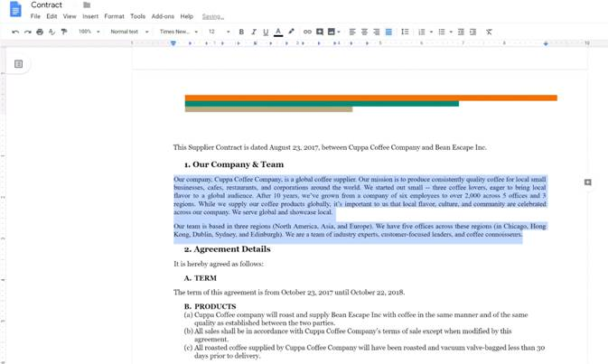
Task: Click the bulleted list icon
Action: 441,32
